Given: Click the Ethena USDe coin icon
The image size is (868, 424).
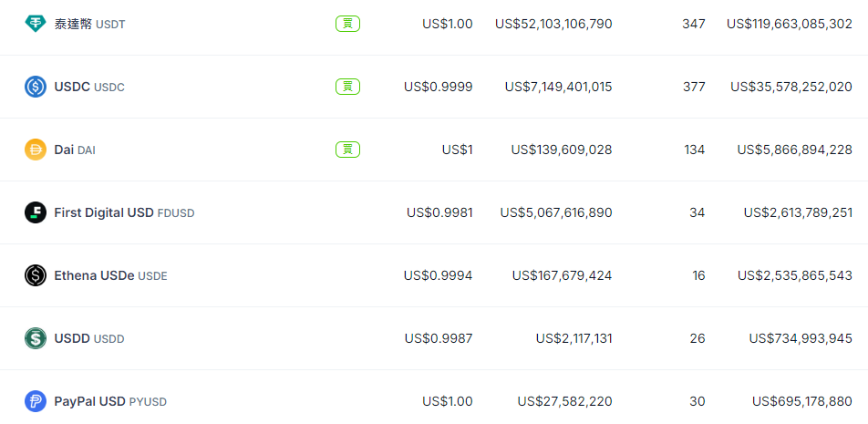Looking at the screenshot, I should 36,275.
